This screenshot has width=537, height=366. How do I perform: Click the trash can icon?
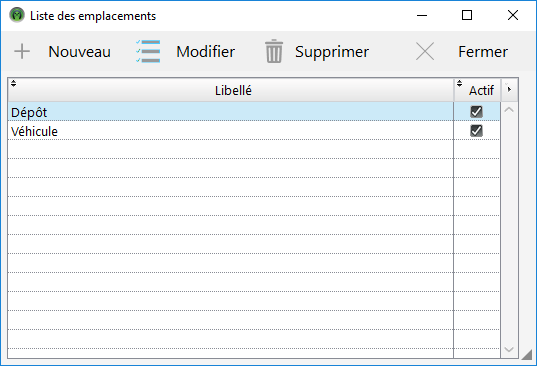point(274,51)
